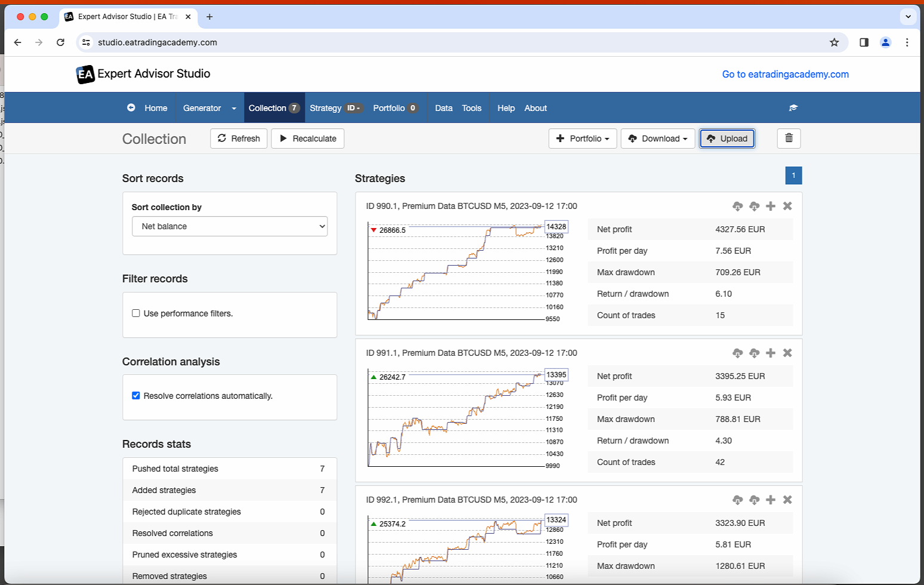Click the ID 991.1 strategy title text
The width and height of the screenshot is (924, 585).
471,353
